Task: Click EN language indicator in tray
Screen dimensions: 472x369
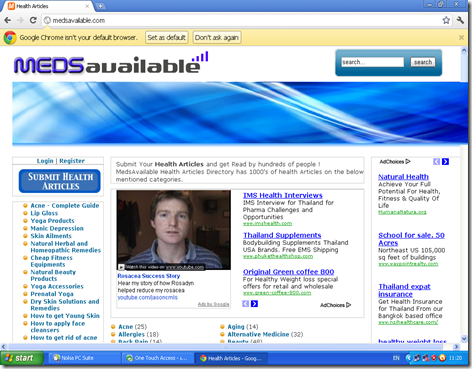Action: [x=396, y=358]
